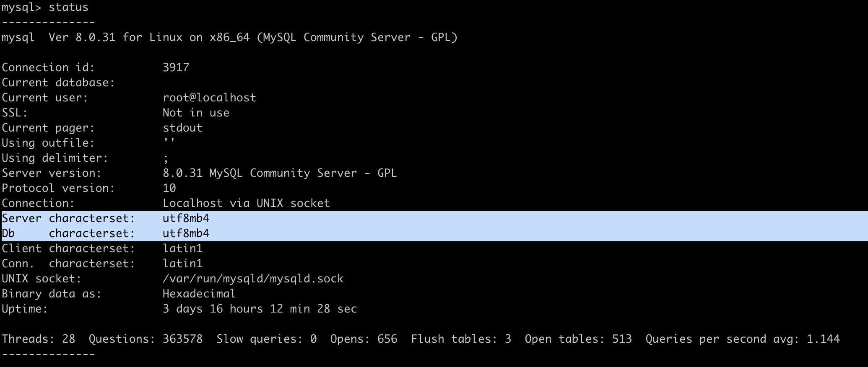The width and height of the screenshot is (868, 367).
Task: Click the 'Flush tables: 3' statistic
Action: [x=461, y=339]
